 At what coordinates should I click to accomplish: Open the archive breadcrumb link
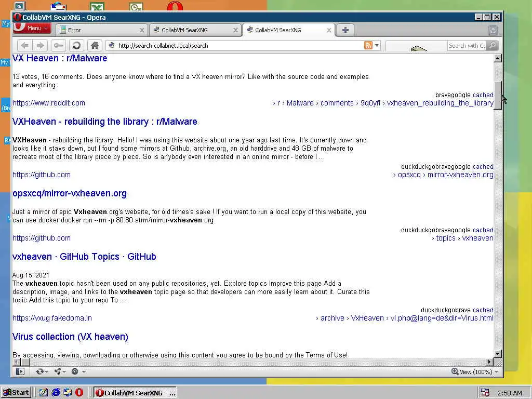[332, 318]
